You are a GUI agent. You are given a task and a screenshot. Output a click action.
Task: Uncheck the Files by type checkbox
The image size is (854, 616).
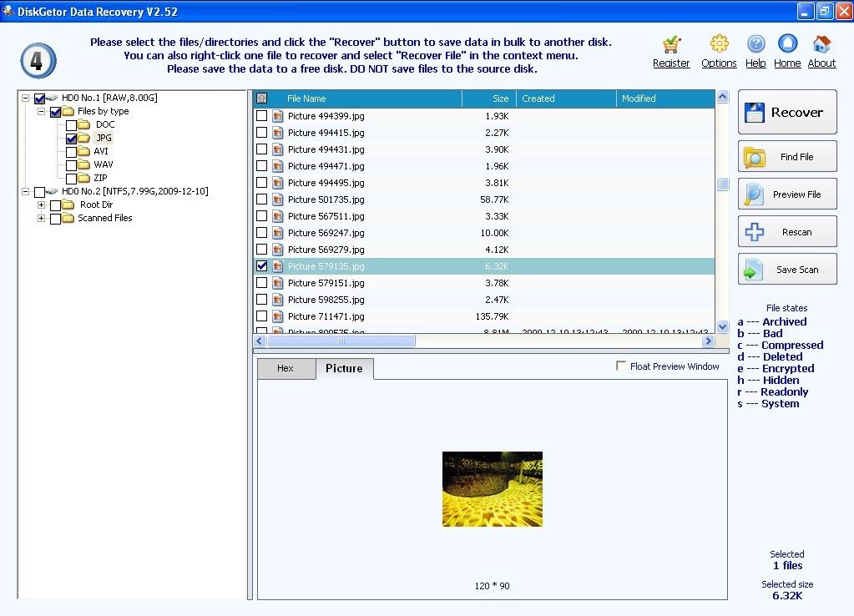coord(56,112)
